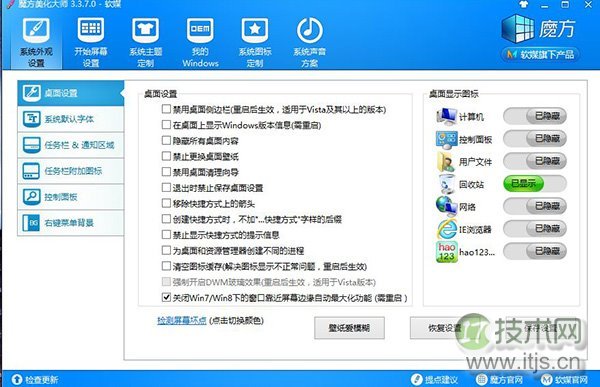
Task: Click 检查更新 arrow icon in status bar
Action: point(17,379)
